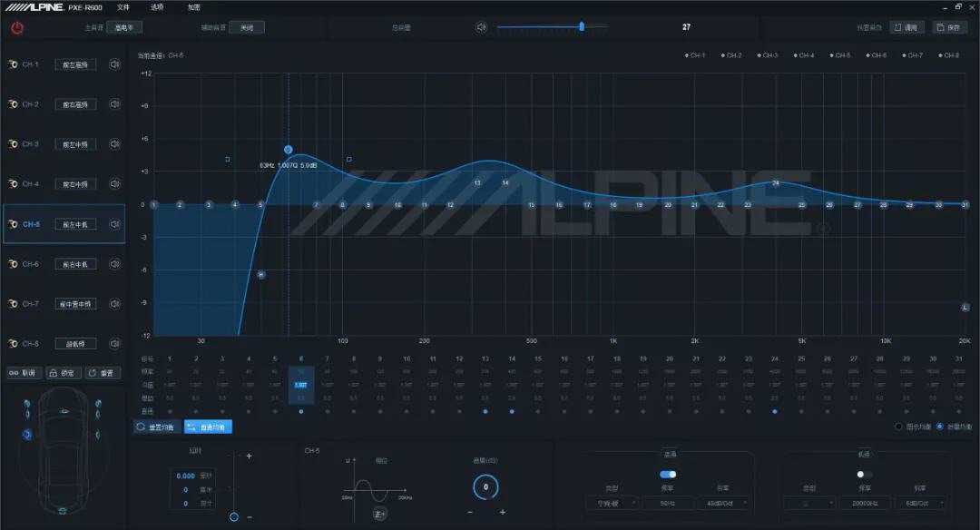Click the vertical delay slider handle
The image size is (980, 530).
234,517
